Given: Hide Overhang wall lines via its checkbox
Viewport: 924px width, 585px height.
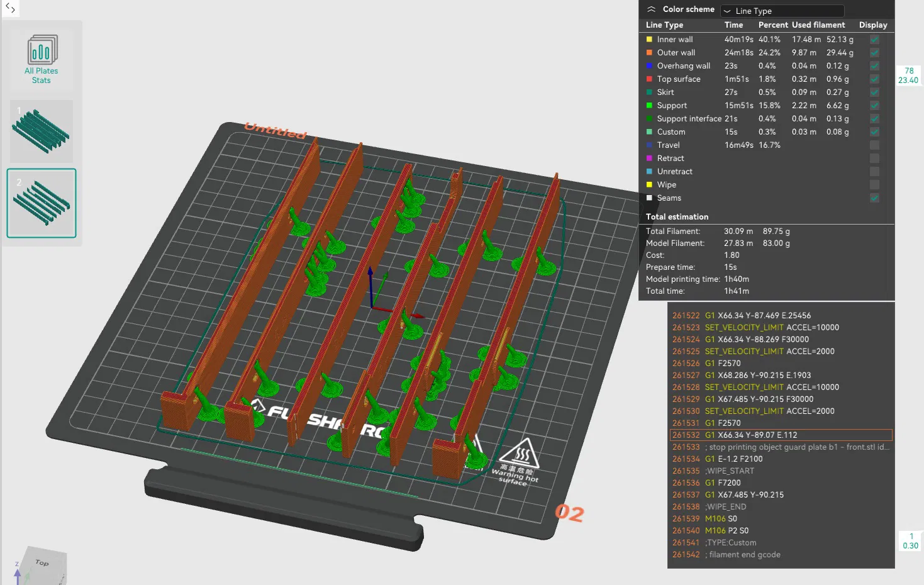Looking at the screenshot, I should click(874, 66).
